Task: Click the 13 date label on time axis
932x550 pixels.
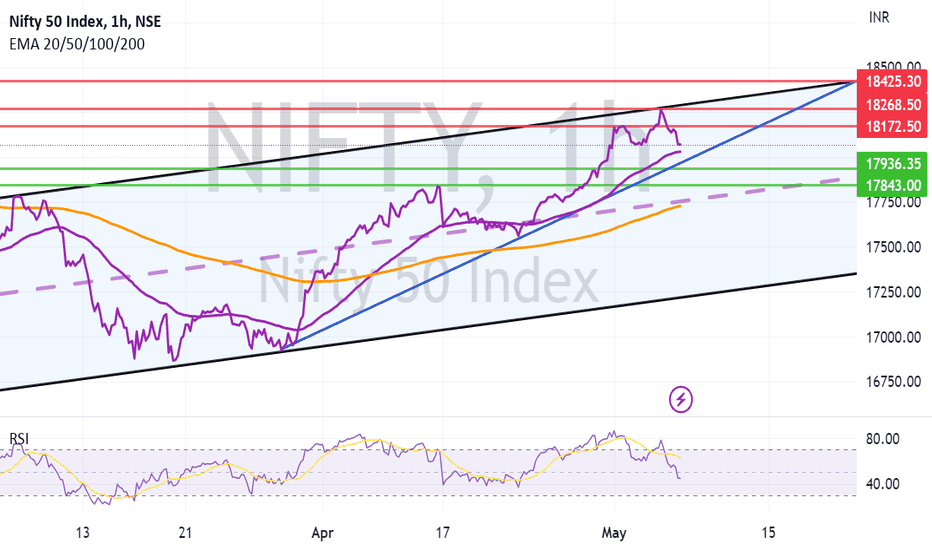Action: click(x=83, y=532)
